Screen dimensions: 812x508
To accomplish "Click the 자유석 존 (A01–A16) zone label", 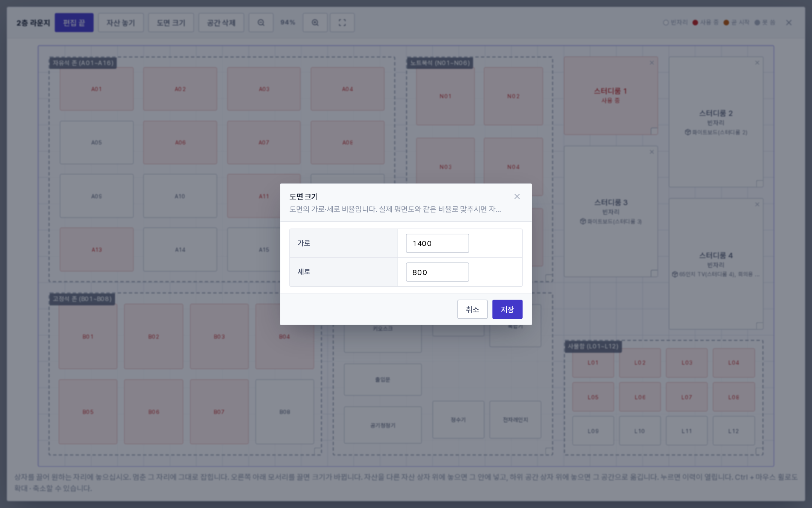I will coord(83,63).
